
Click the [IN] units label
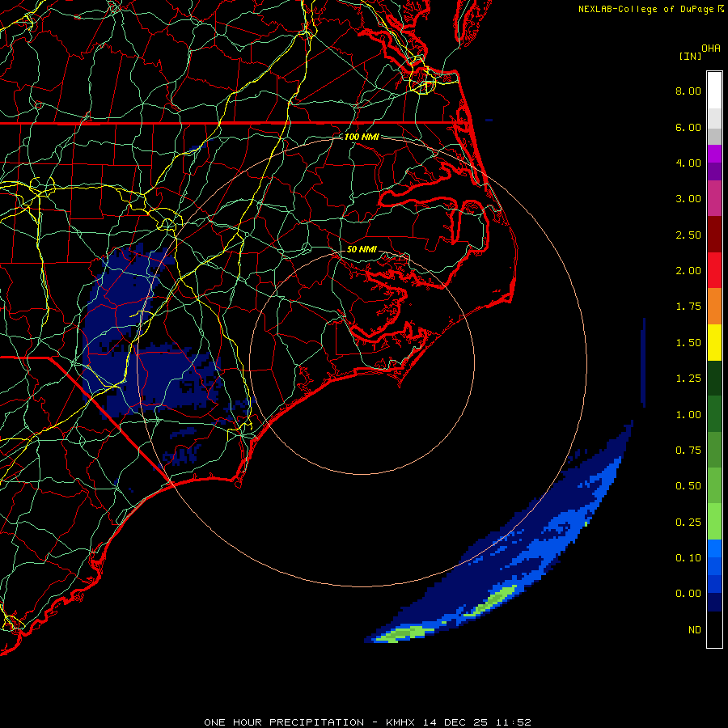pyautogui.click(x=690, y=56)
